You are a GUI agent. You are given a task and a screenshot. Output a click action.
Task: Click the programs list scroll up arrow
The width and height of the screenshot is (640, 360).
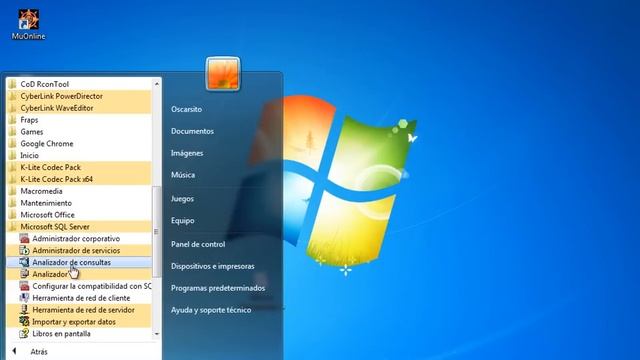click(157, 84)
